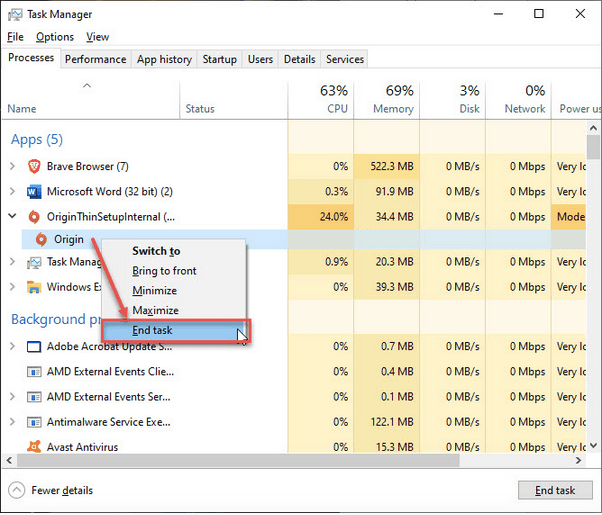This screenshot has height=515, width=602.
Task: Sort processes by Disk column
Action: point(453,100)
